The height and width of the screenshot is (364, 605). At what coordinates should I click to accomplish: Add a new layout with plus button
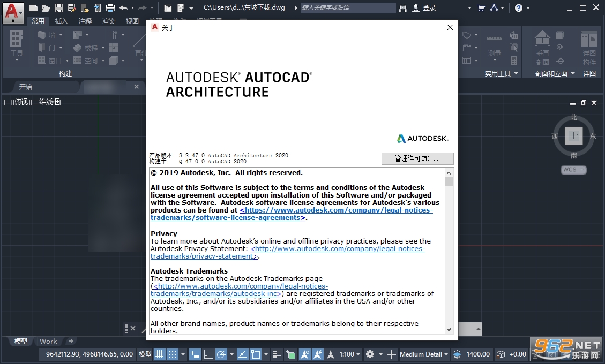(x=71, y=342)
